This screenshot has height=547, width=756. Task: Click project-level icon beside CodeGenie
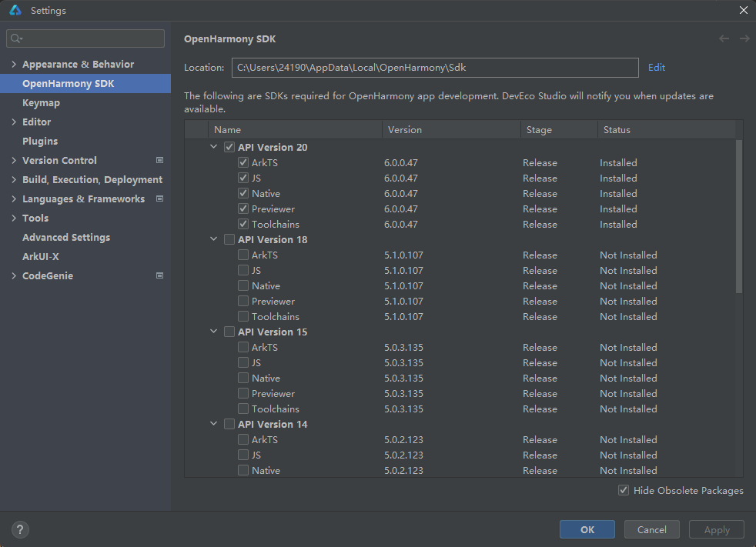point(159,275)
